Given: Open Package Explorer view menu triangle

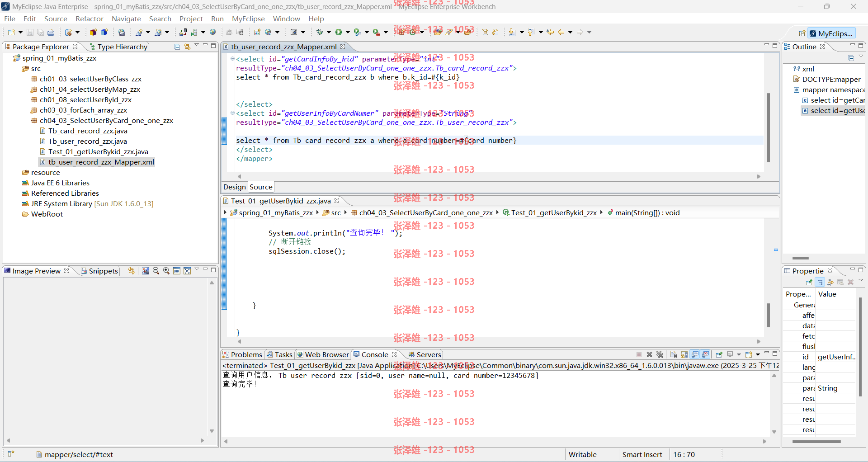Looking at the screenshot, I should point(197,45).
